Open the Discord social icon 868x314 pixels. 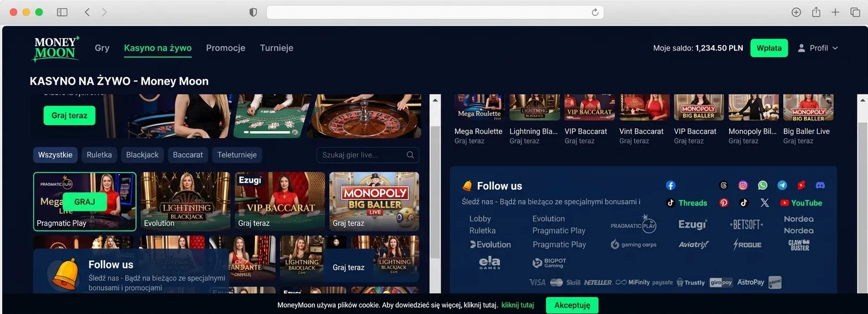820,185
